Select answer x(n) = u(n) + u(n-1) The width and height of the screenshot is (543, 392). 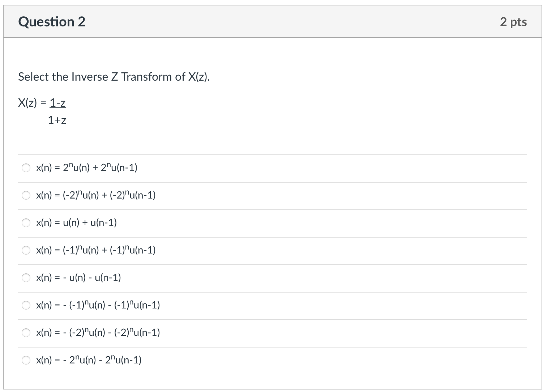tap(26, 223)
